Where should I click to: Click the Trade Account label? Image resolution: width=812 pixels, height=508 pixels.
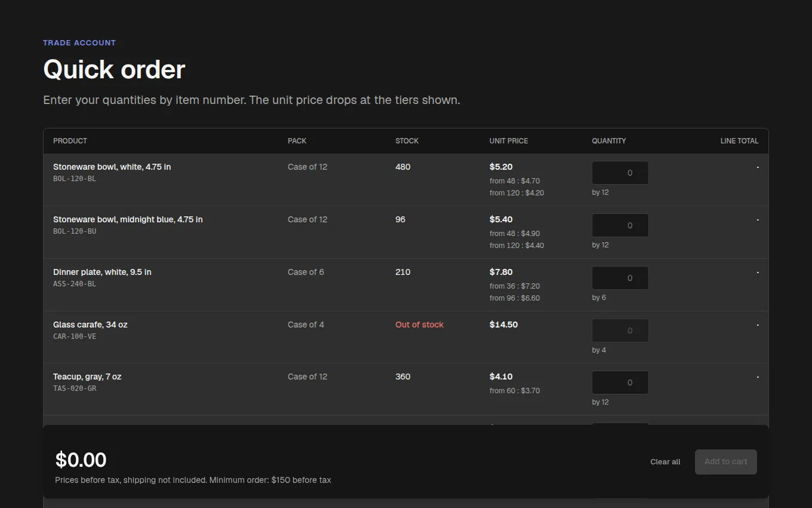pos(79,43)
